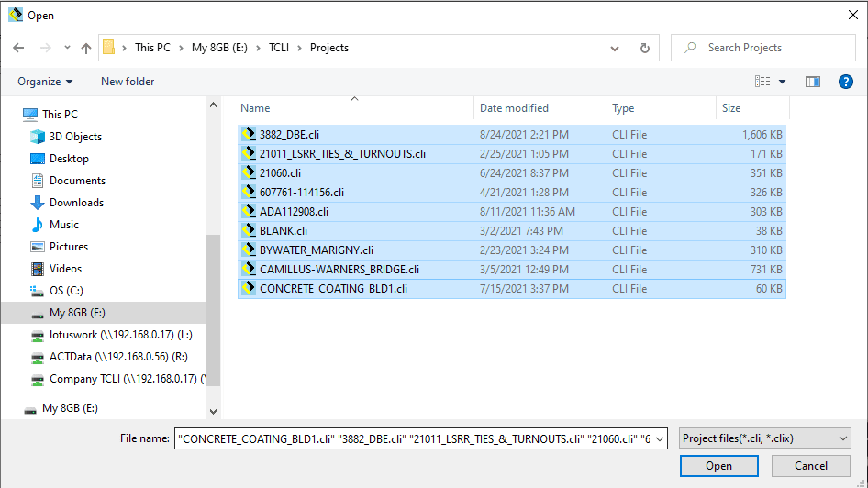Open Documents in sidebar

(x=77, y=181)
